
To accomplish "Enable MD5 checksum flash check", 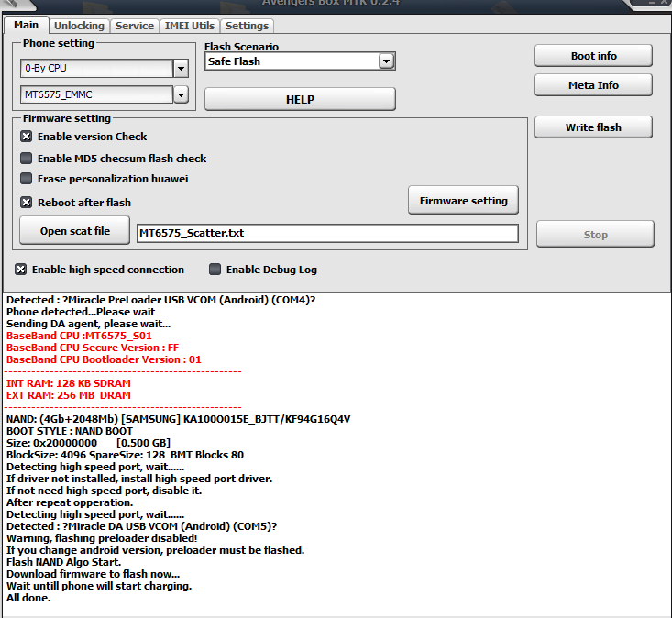I will pyautogui.click(x=27, y=158).
